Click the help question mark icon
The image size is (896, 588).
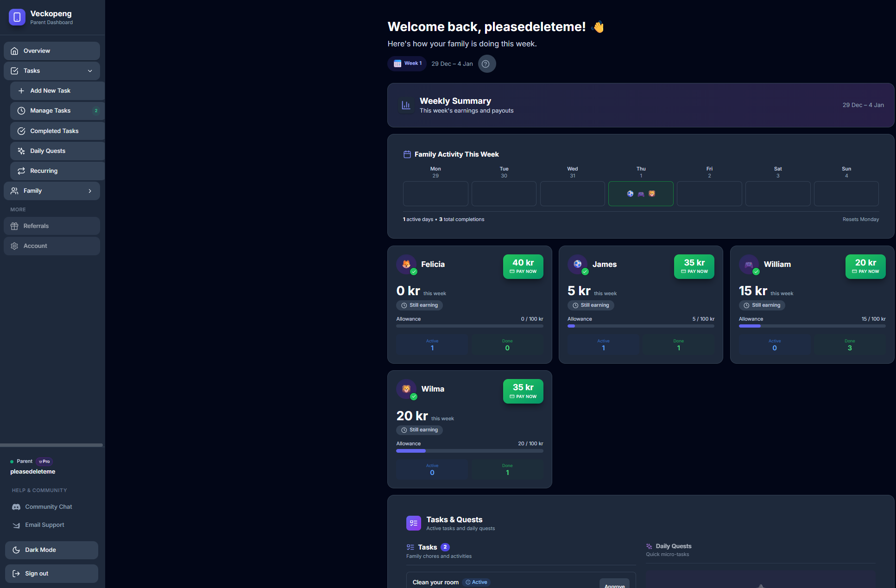486,64
